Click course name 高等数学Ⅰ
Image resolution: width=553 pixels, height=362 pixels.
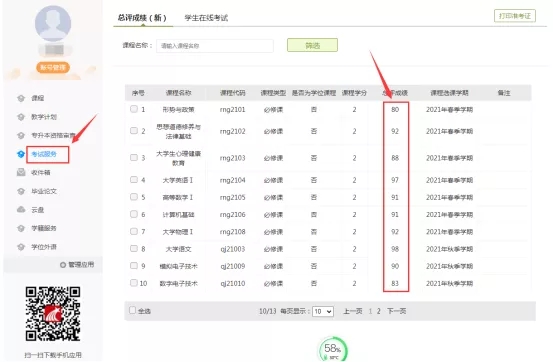178,198
